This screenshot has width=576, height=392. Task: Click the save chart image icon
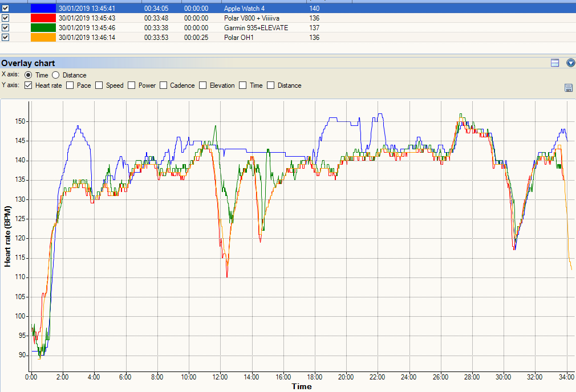tap(568, 87)
